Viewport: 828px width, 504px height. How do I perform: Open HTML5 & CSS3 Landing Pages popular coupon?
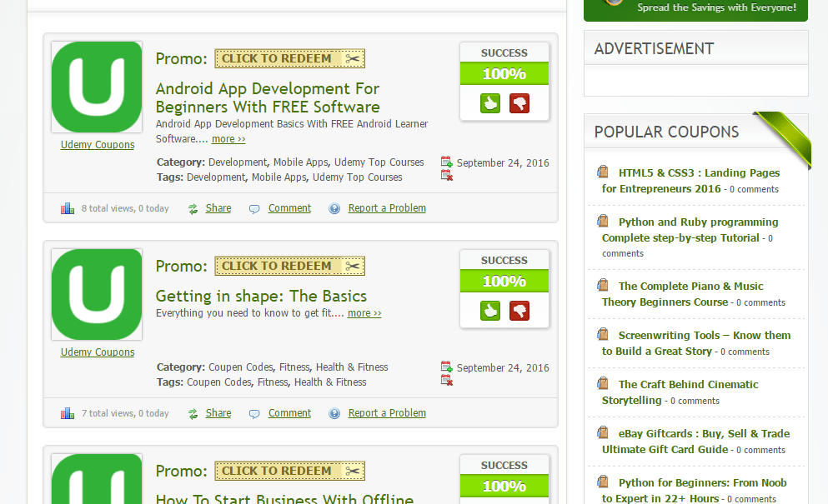(690, 181)
